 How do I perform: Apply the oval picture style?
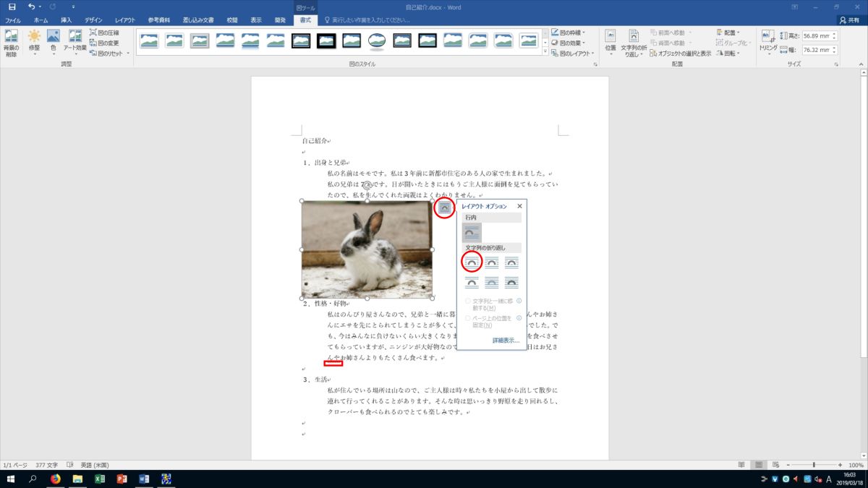click(377, 40)
